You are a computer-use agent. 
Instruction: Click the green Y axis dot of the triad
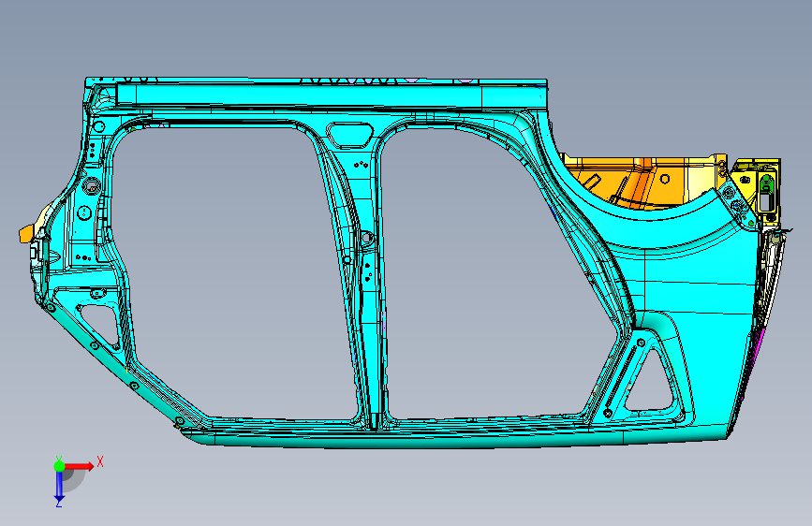[x=59, y=466]
